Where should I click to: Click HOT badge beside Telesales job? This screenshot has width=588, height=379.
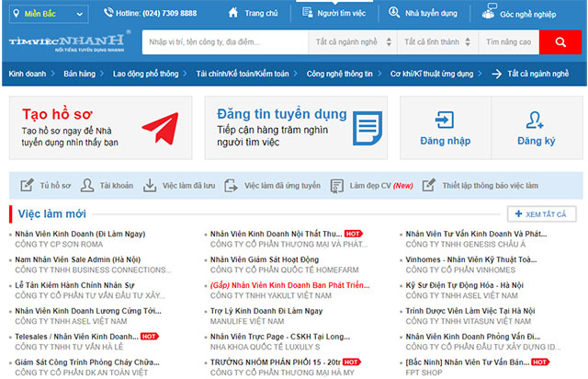tap(149, 337)
